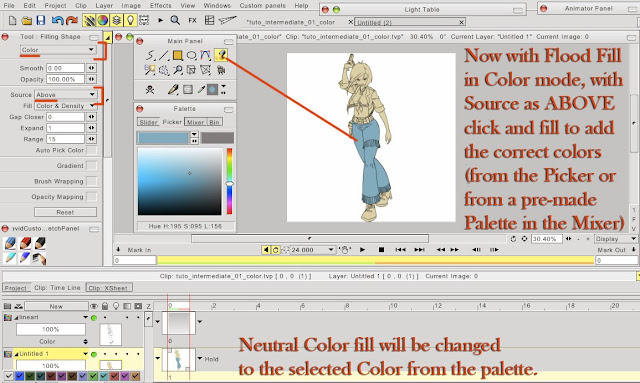640x383 pixels.
Task: Jump to the last frame
Action: tap(419, 249)
